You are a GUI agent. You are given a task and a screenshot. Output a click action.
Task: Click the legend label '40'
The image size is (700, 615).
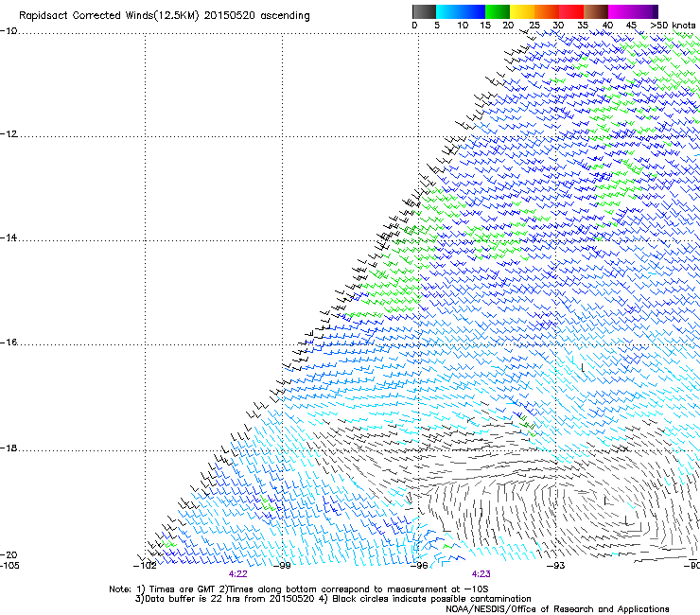607,26
